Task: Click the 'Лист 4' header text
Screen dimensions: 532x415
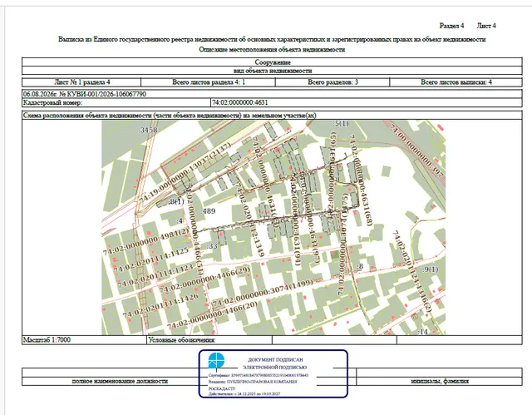Action: [486, 26]
